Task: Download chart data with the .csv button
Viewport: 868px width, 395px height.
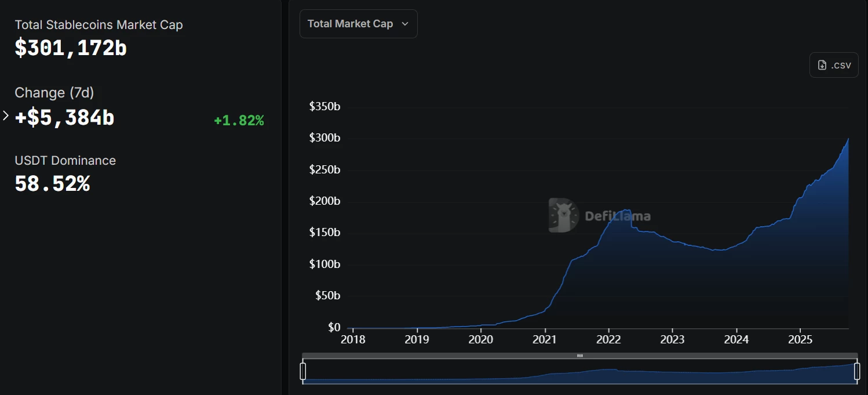Action: [834, 65]
